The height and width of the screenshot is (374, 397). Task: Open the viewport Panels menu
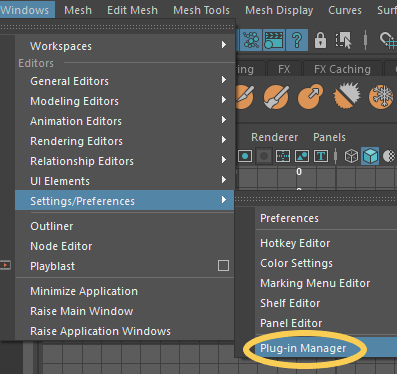tap(329, 137)
